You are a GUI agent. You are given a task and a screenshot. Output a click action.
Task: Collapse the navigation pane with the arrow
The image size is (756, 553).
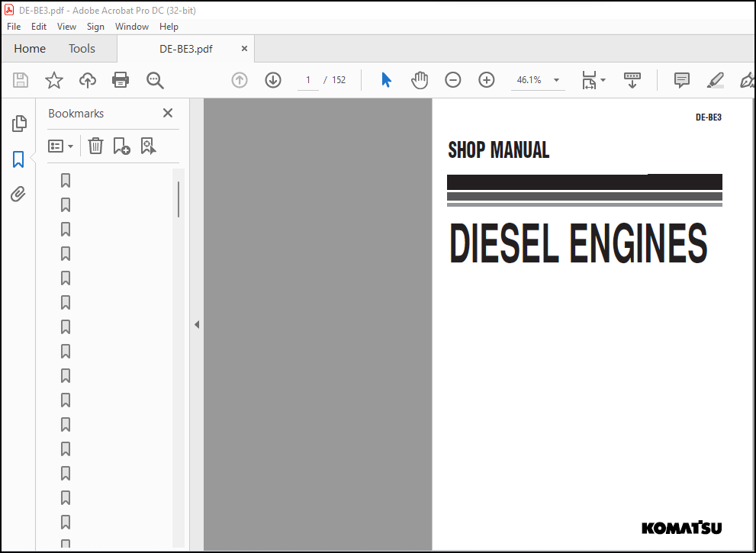point(197,324)
